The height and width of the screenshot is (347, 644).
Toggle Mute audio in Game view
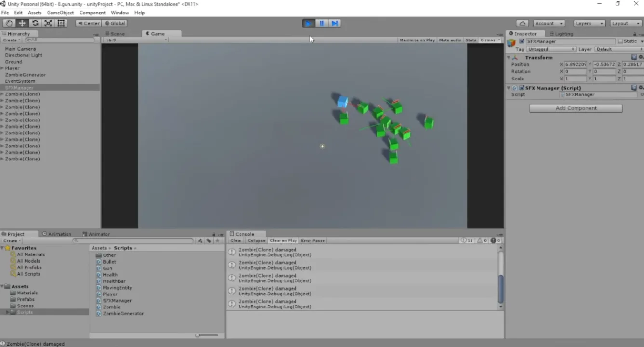[x=450, y=40]
